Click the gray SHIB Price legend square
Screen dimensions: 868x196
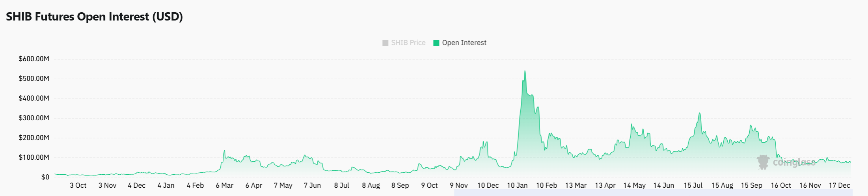[x=385, y=43]
